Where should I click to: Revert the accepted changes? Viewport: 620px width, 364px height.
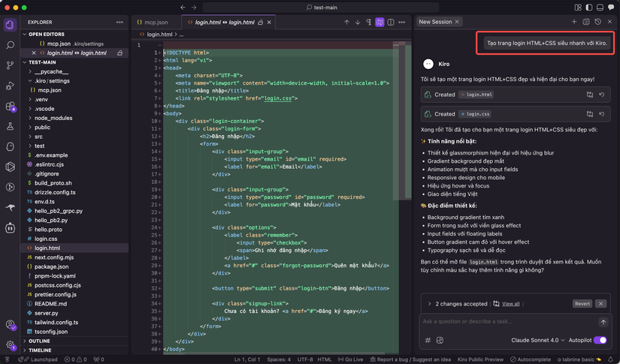pos(582,304)
